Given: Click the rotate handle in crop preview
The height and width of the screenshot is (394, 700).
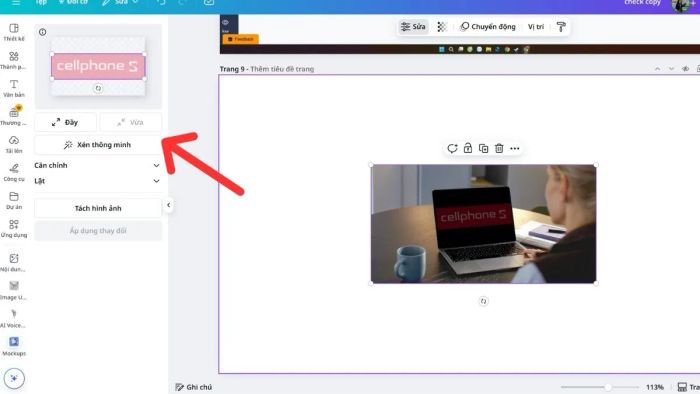Looking at the screenshot, I should (98, 88).
